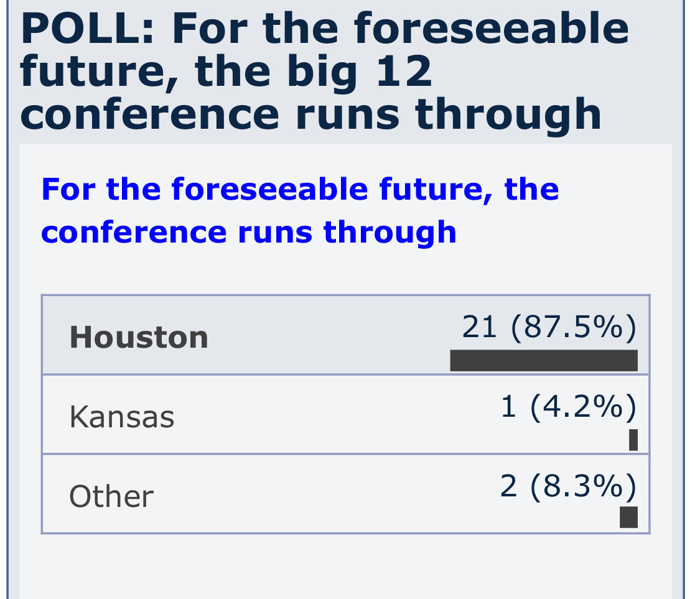Click Houston's 21 (87.5%) vote count
Viewport: 700px width, 599px height.
pyautogui.click(x=549, y=327)
